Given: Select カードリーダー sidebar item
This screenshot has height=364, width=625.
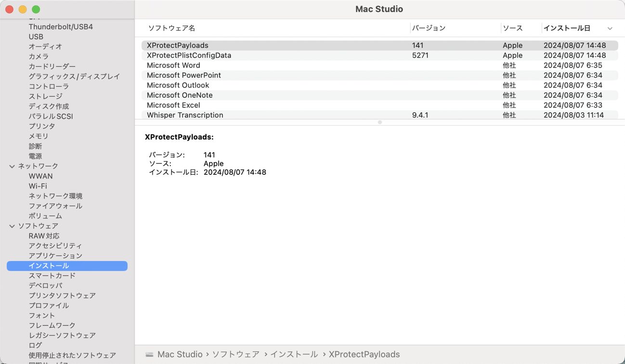Looking at the screenshot, I should [x=52, y=66].
